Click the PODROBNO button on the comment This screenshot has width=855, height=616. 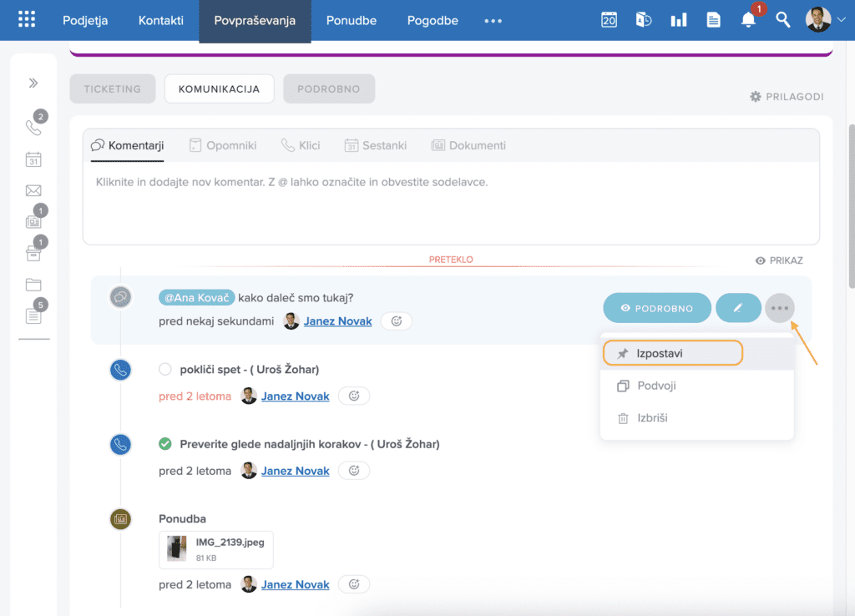(657, 308)
